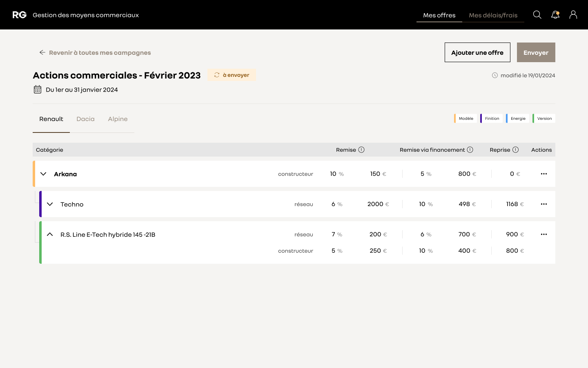Click R.S. Line réseau financing 700 €
This screenshot has width=588, height=368.
coord(467,234)
